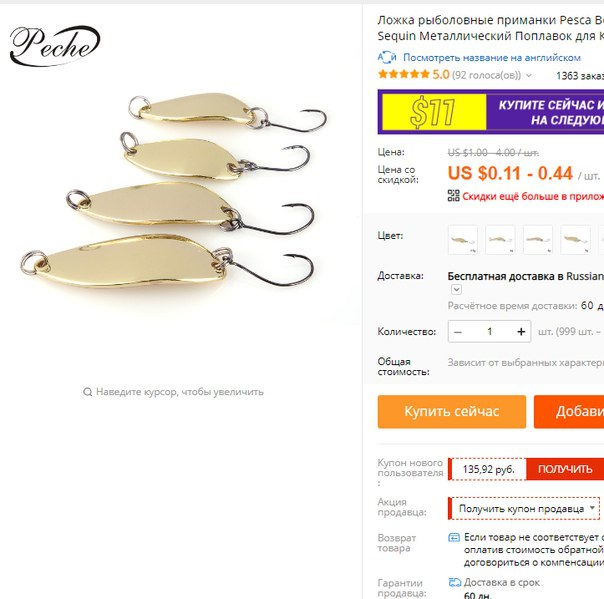
Task: Click the Peche brand logo
Action: click(x=55, y=45)
